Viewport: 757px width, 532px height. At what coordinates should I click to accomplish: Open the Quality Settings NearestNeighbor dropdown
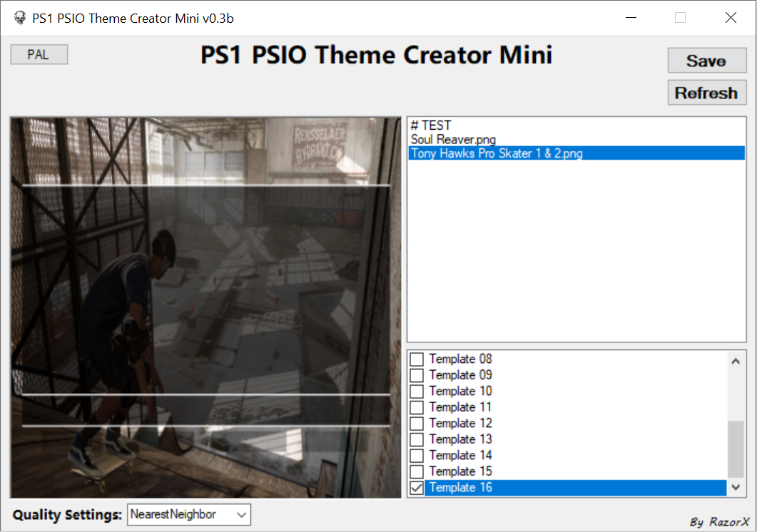(x=189, y=515)
